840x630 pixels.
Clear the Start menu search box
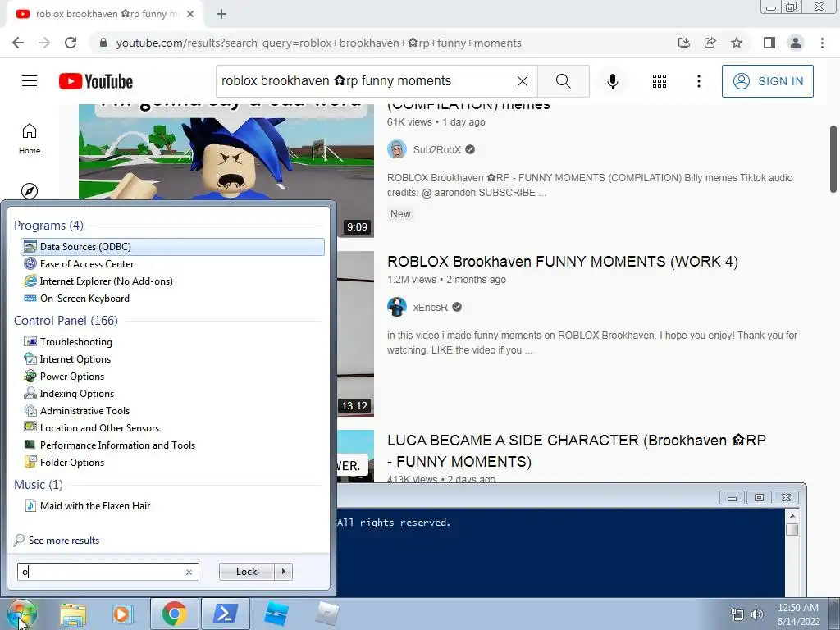(x=189, y=572)
